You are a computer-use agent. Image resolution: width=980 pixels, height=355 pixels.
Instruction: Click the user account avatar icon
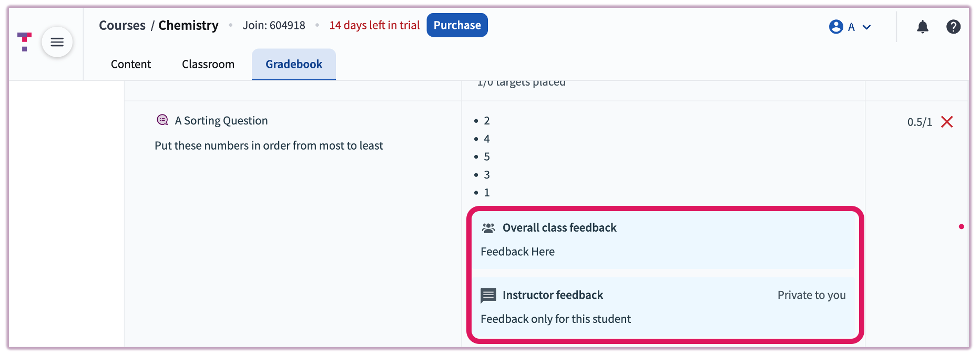[x=836, y=26]
